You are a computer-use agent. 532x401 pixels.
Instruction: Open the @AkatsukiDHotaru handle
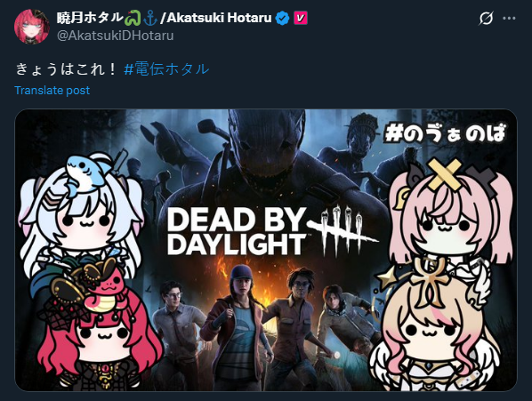[115, 36]
